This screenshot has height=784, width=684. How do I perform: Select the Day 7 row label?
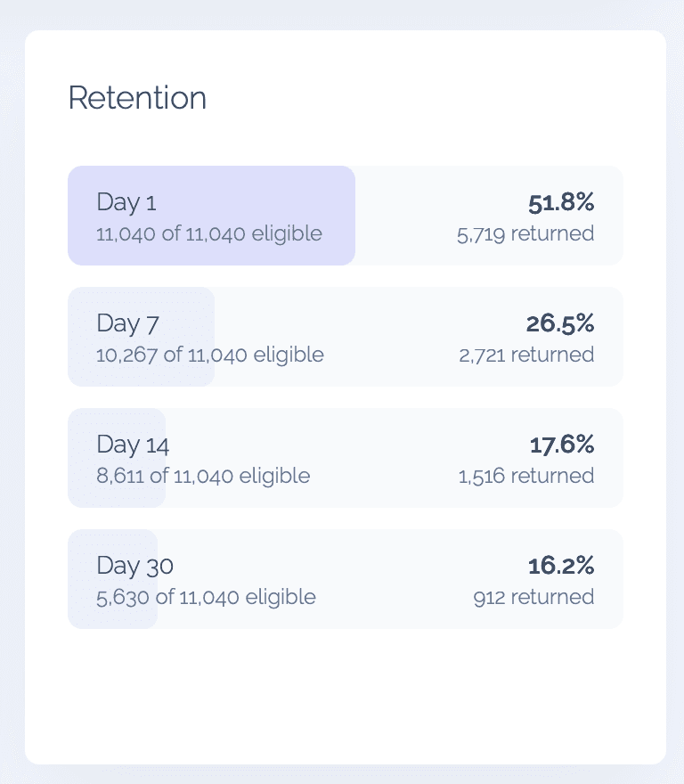[127, 323]
